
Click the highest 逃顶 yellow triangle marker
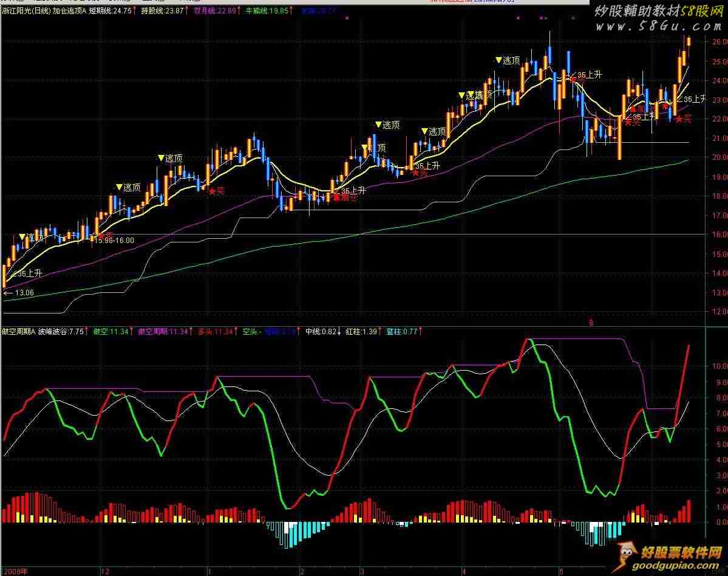498,60
